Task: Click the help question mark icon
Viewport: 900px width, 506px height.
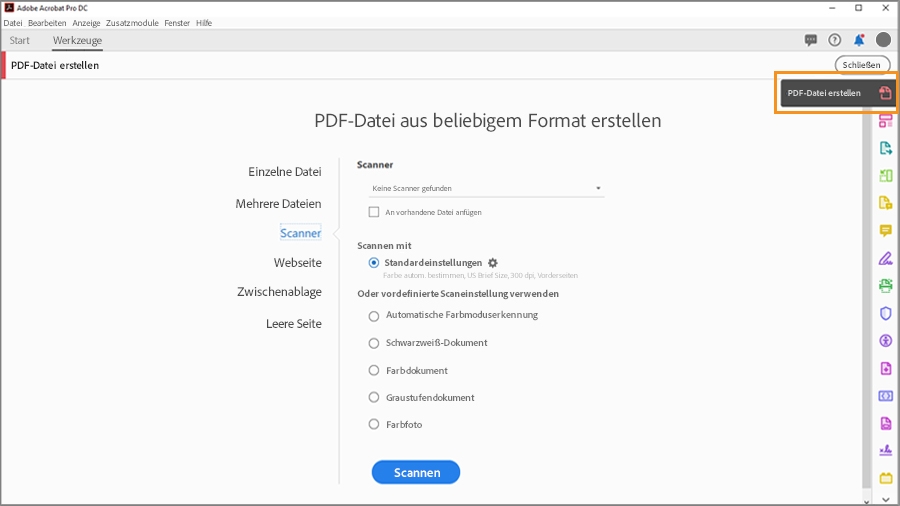Action: click(835, 40)
